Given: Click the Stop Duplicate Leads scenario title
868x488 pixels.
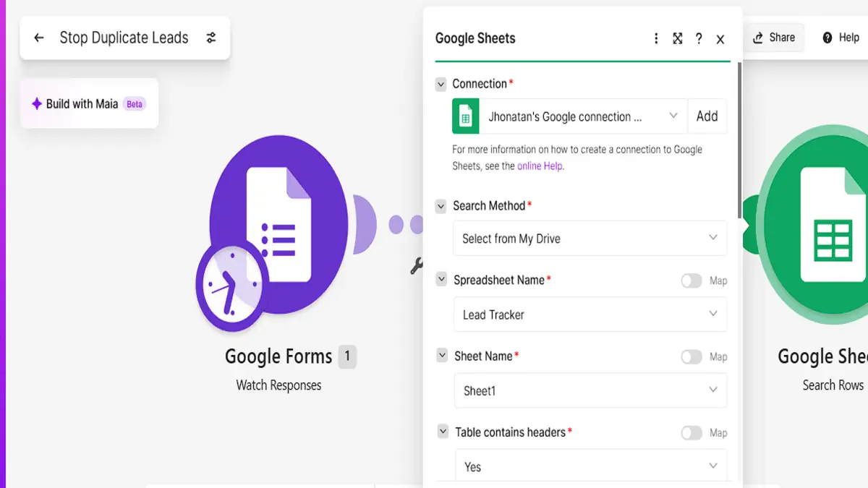Looking at the screenshot, I should click(124, 38).
